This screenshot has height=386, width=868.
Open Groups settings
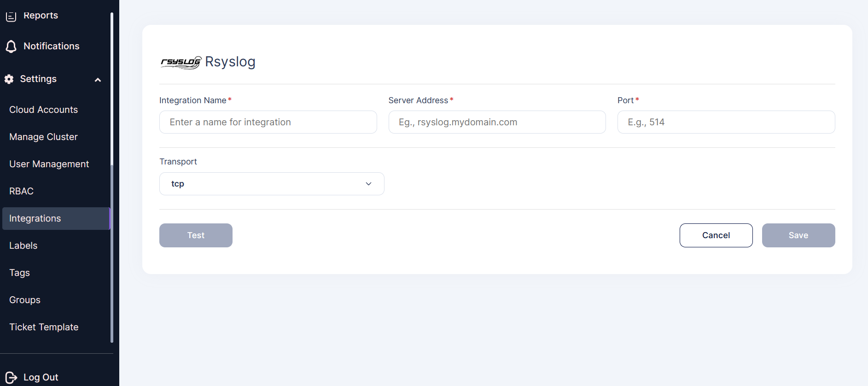point(25,300)
